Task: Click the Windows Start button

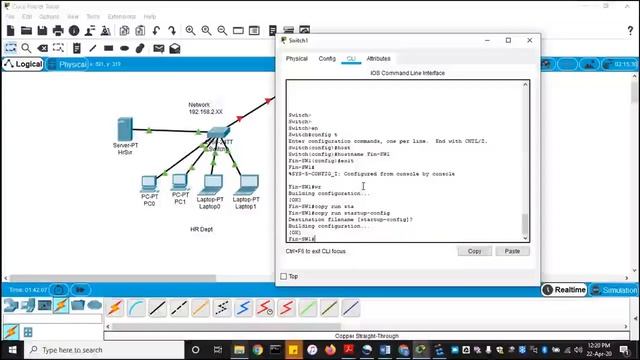Action: pos(12,350)
